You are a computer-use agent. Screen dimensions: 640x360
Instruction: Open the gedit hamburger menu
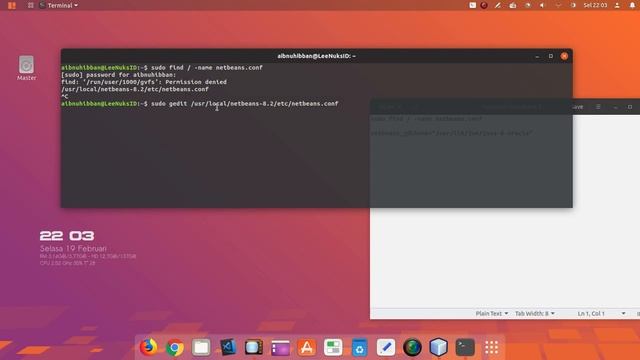[x=598, y=107]
